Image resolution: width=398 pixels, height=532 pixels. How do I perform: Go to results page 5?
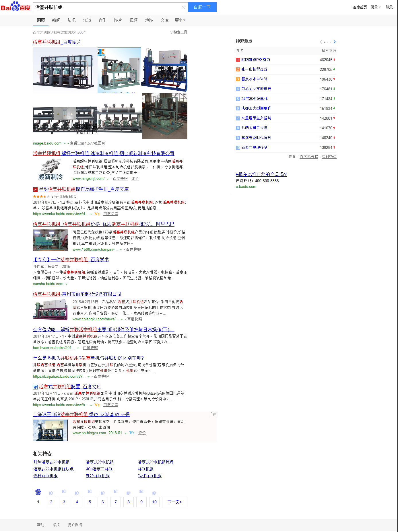point(90,502)
